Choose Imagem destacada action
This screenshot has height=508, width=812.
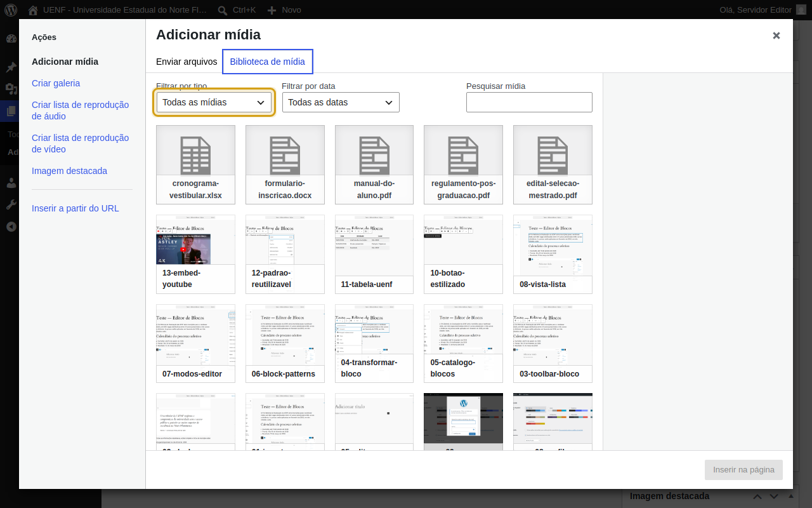tap(69, 171)
